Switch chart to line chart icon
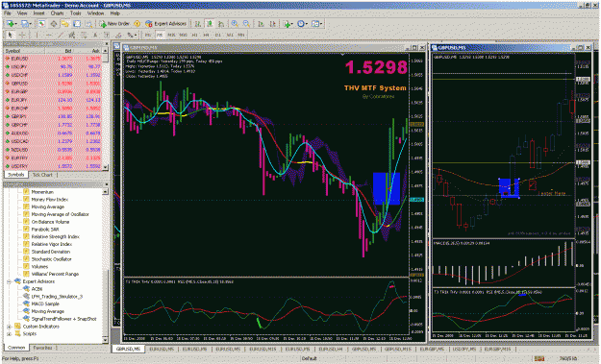 click(221, 24)
